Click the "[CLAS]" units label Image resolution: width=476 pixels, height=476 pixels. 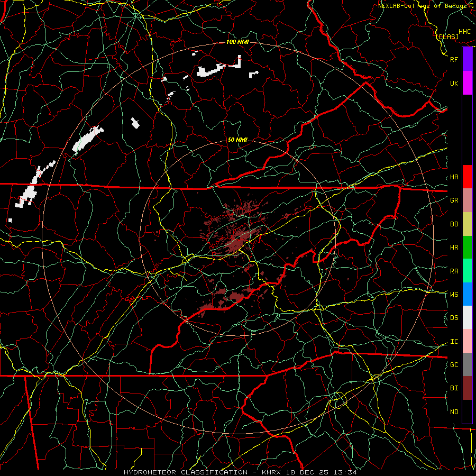pos(447,36)
